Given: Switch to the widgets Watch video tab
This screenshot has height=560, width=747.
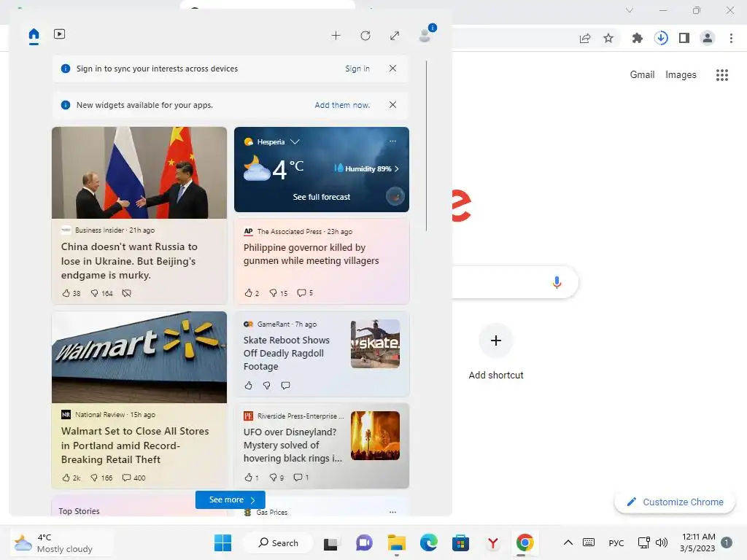Looking at the screenshot, I should 60,34.
